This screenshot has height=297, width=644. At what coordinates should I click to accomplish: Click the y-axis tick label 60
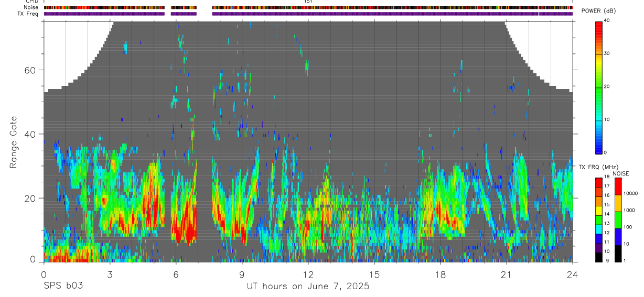31,70
